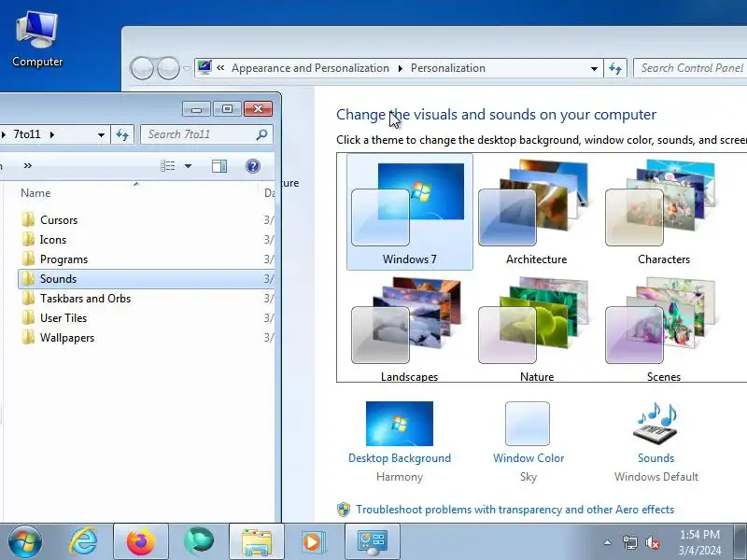Click the Show desktop button

point(740,542)
